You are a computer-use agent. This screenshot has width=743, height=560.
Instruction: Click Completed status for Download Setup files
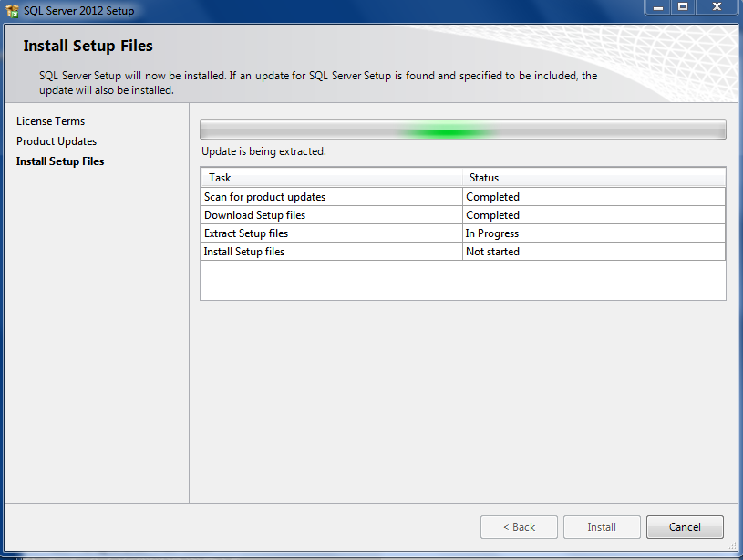click(x=594, y=215)
